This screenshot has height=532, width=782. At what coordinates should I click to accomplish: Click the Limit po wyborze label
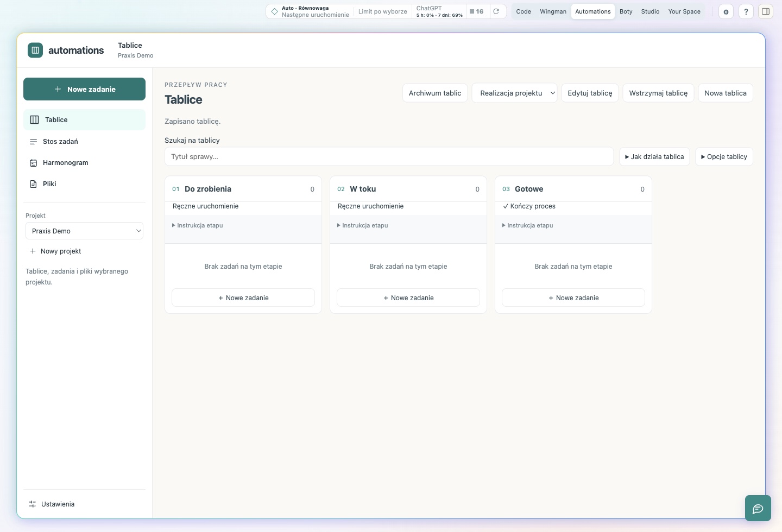(x=383, y=11)
